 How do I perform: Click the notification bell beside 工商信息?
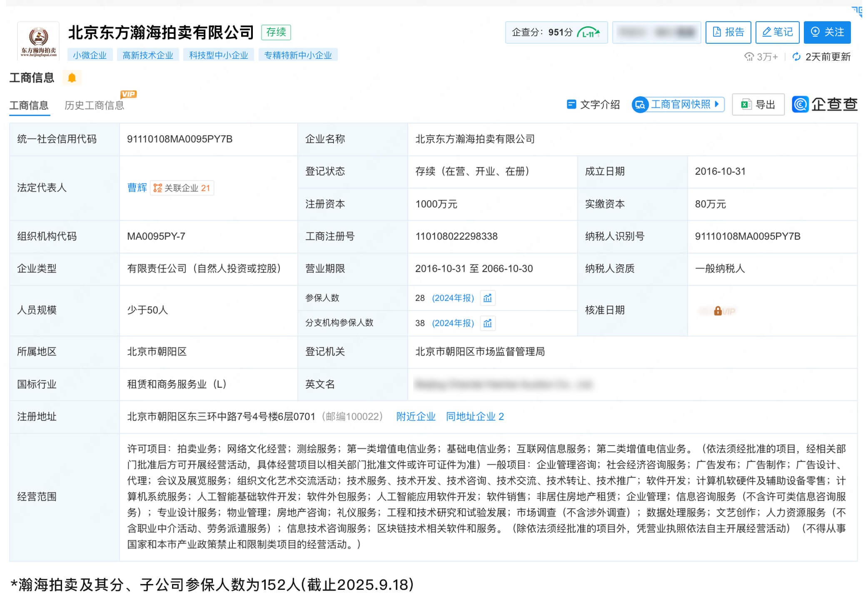[x=72, y=78]
